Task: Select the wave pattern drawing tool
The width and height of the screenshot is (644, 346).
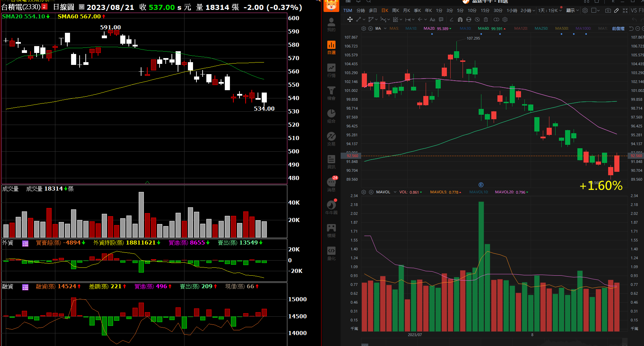Action: [383, 19]
